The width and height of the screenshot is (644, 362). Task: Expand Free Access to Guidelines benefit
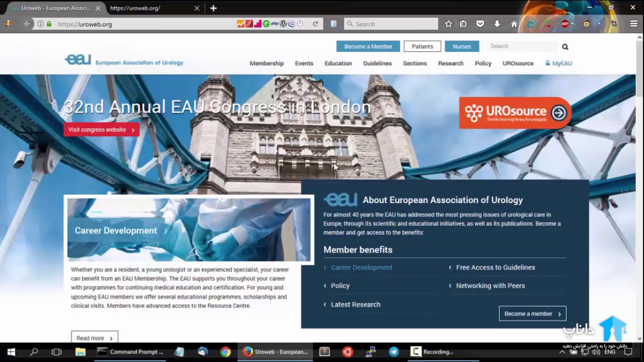pyautogui.click(x=496, y=267)
